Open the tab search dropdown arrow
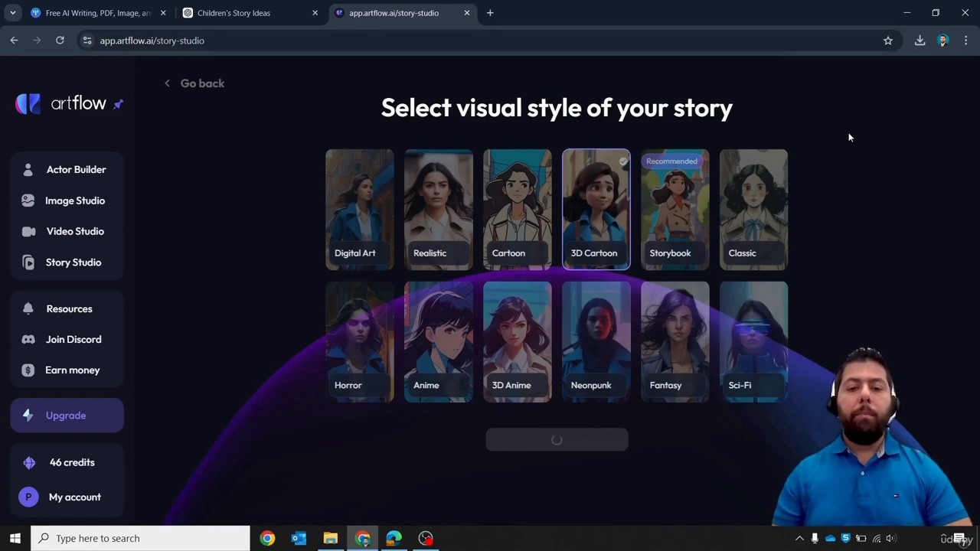 coord(12,13)
